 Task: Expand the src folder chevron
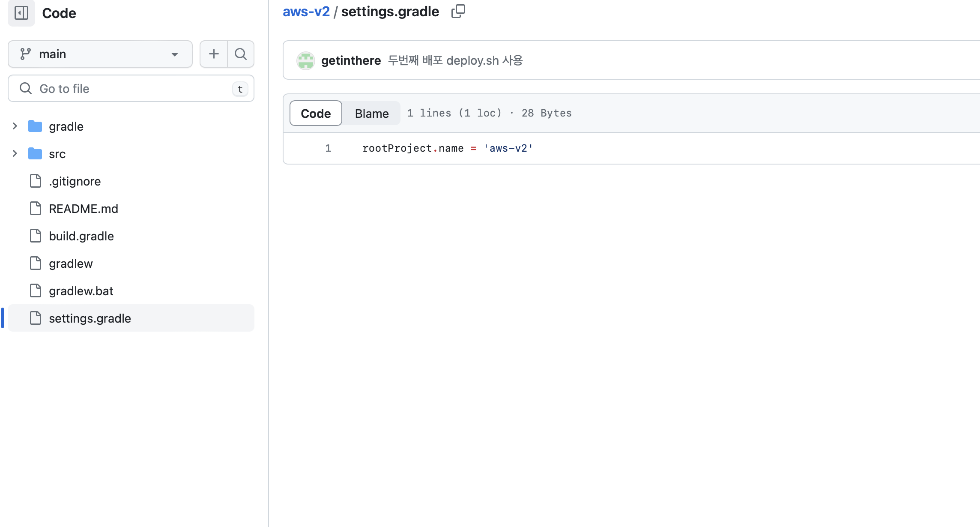15,154
